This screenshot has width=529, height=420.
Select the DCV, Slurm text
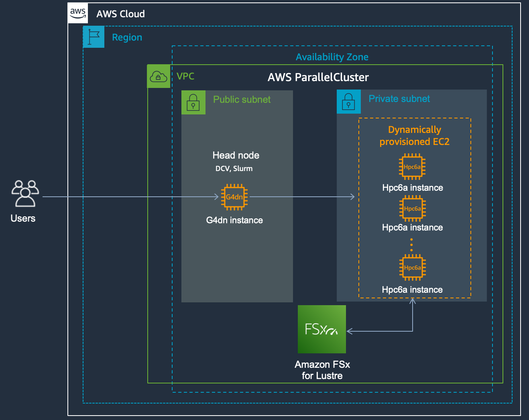(x=234, y=169)
